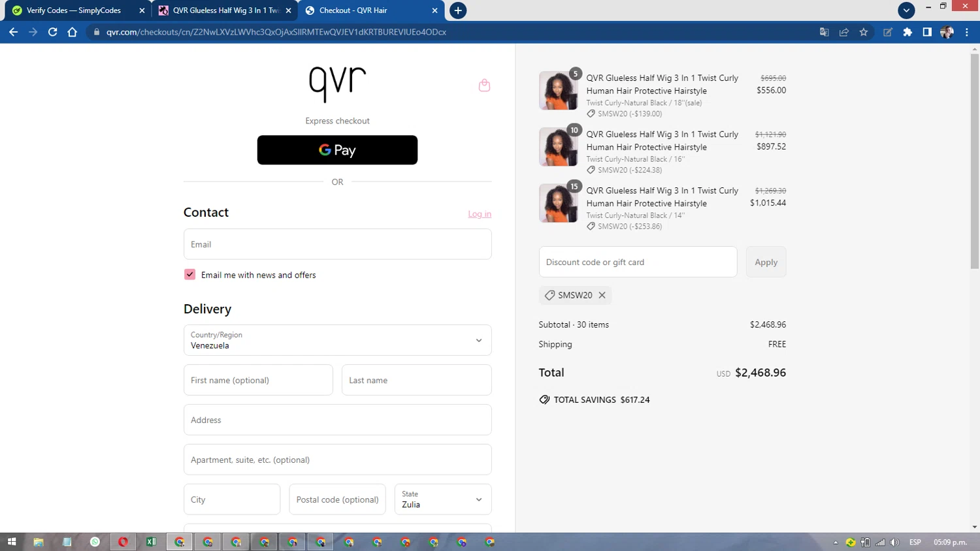
Task: Close the Verify Codes tab
Action: 142,10
